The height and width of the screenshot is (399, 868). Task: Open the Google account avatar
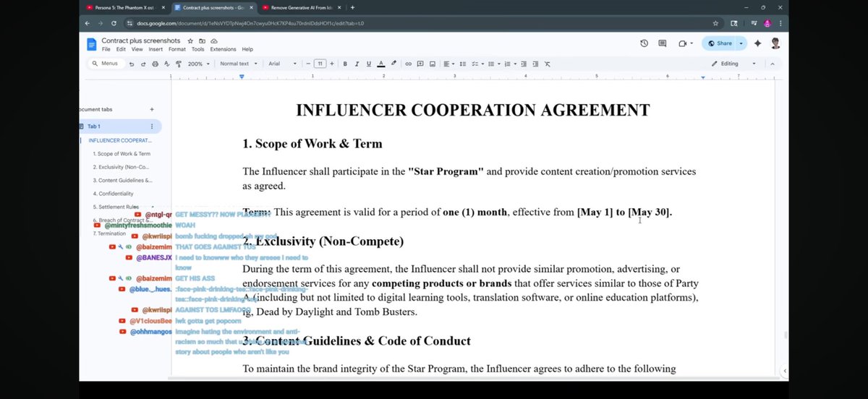click(775, 43)
